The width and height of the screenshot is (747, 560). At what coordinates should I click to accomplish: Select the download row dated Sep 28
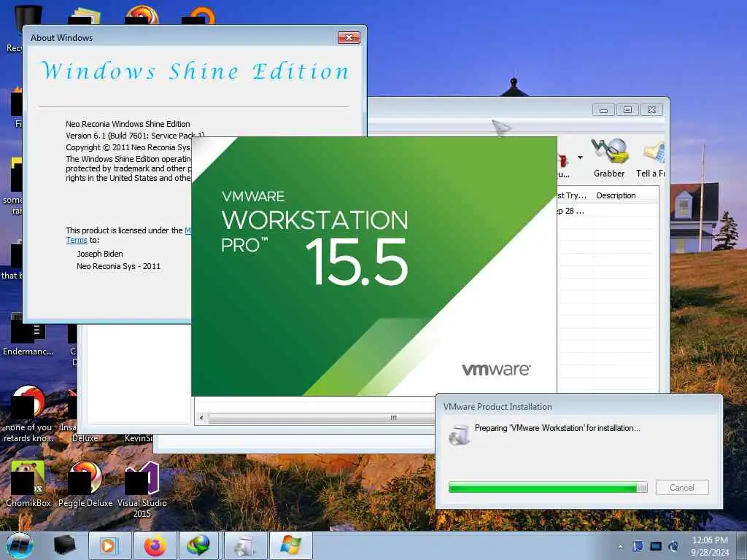(x=608, y=211)
